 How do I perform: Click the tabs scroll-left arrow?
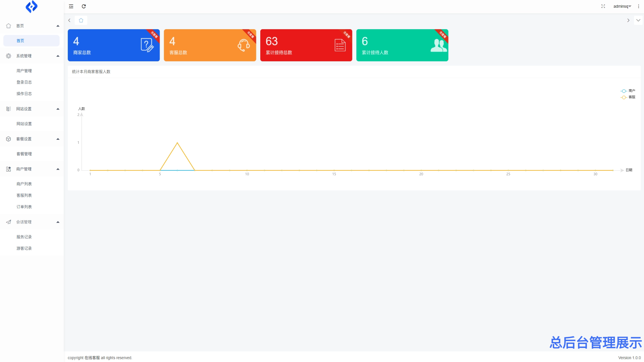click(69, 20)
